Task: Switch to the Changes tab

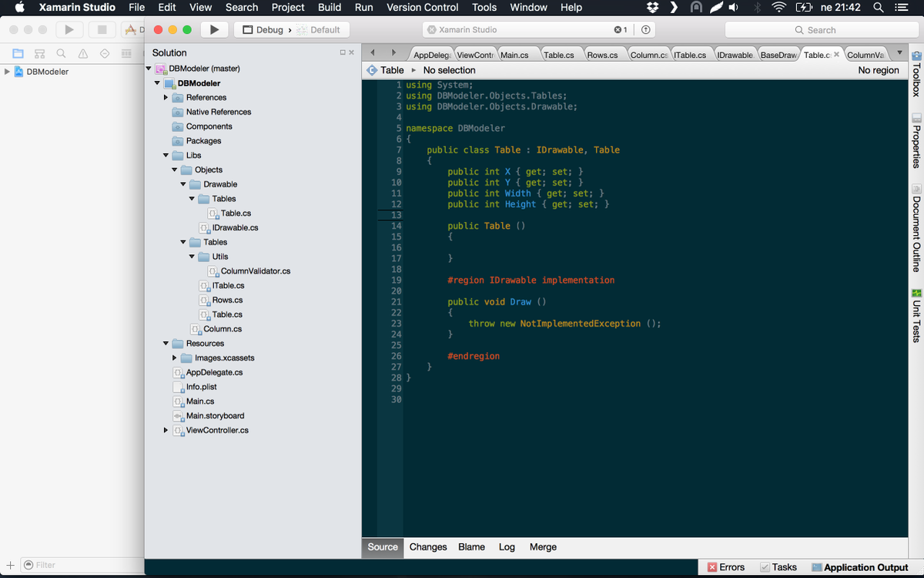Action: 428,547
